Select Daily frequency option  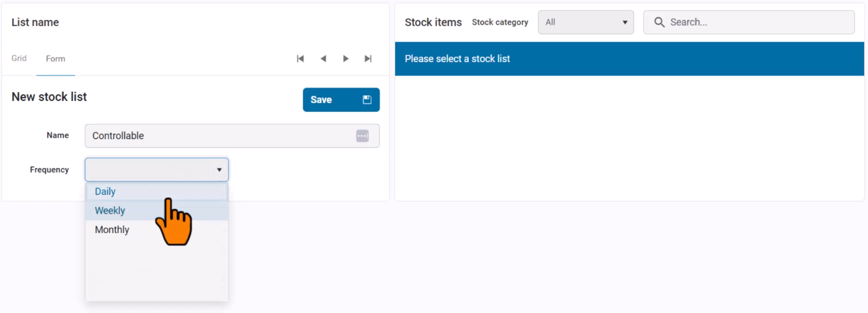point(106,192)
